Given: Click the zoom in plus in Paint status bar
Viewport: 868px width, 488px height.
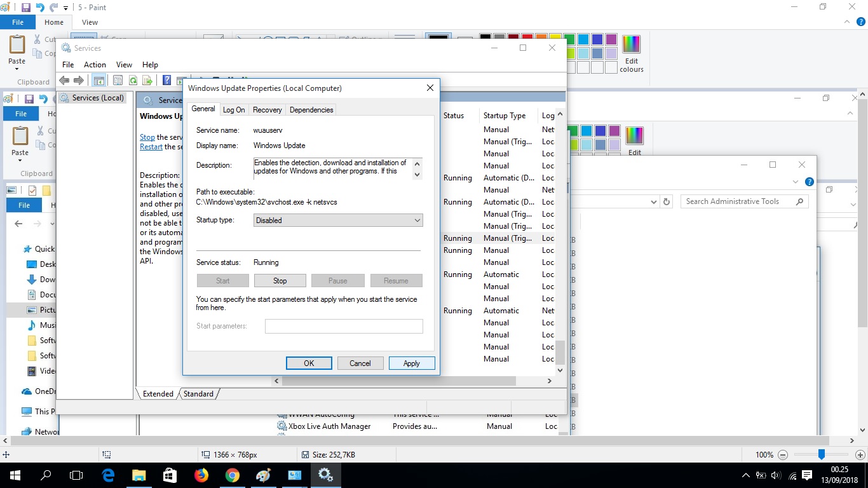Looking at the screenshot, I should point(860,455).
